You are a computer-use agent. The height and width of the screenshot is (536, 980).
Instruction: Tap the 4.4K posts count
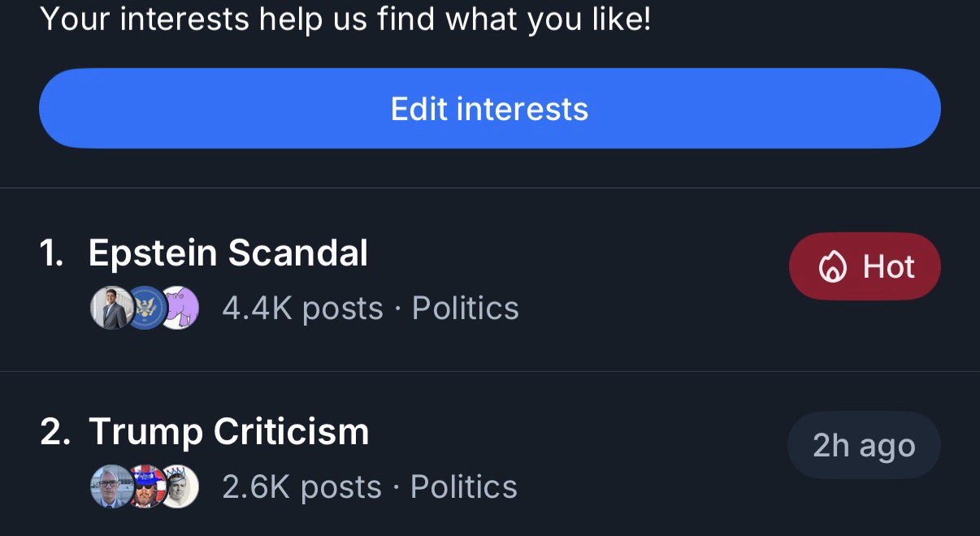302,309
